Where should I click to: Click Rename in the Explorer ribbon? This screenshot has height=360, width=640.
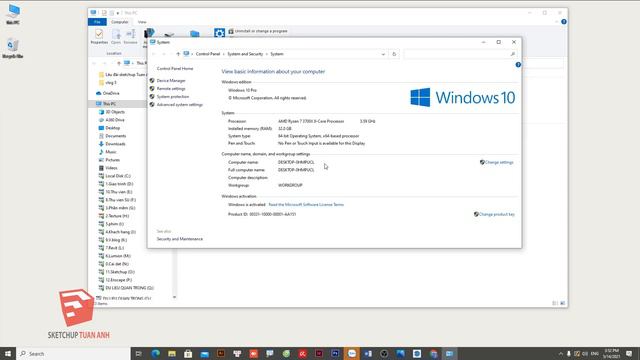point(131,36)
